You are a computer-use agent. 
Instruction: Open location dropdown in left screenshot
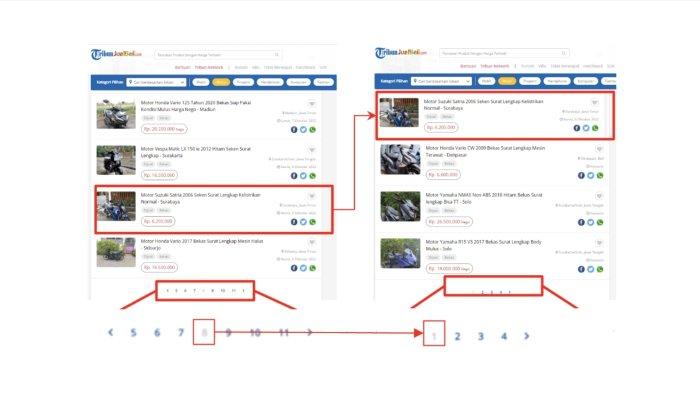pyautogui.click(x=156, y=82)
